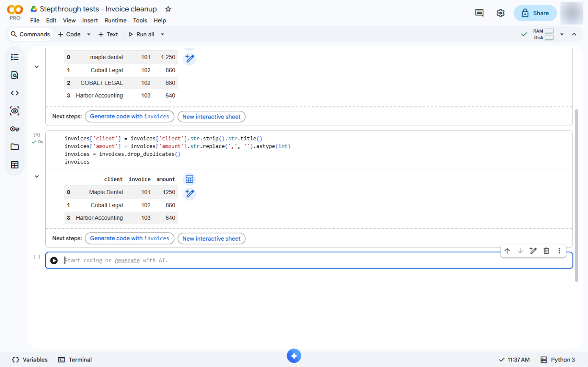Click the table icon beside the cell [4] output
The image size is (588, 367).
[190, 179]
